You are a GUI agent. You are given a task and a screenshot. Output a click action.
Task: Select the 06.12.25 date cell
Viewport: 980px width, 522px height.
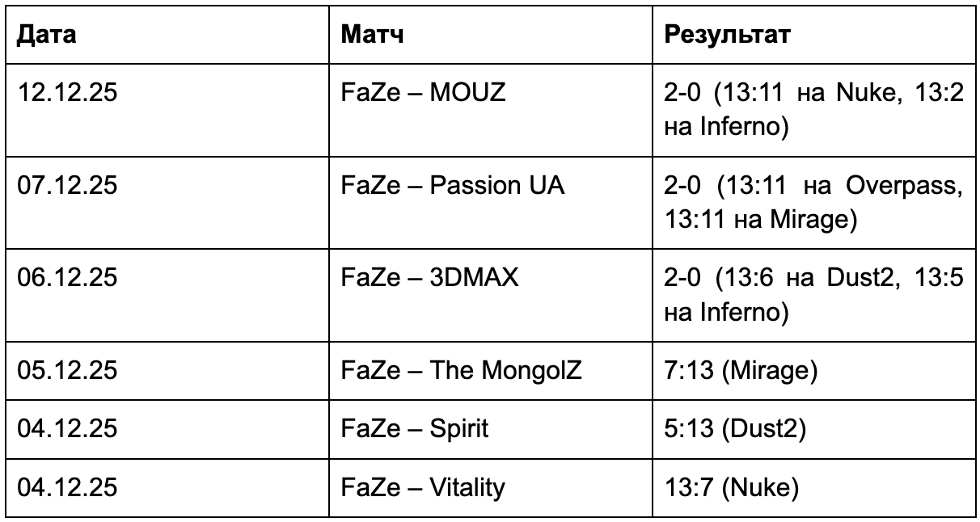click(x=68, y=278)
